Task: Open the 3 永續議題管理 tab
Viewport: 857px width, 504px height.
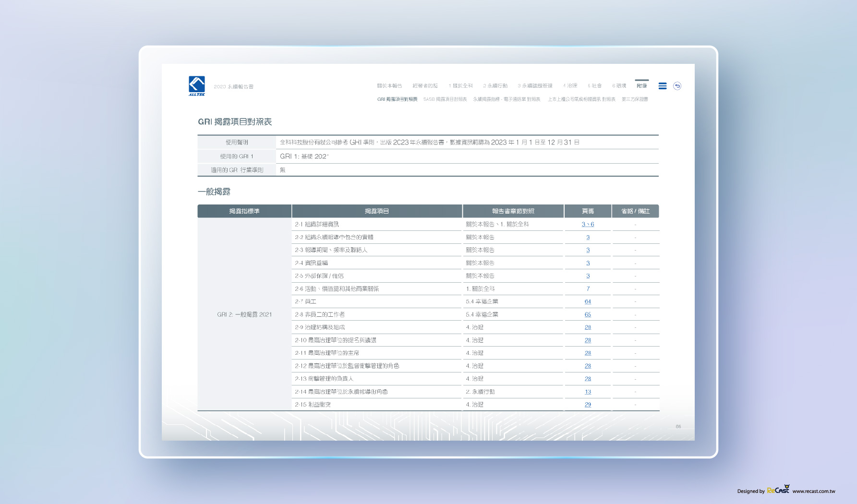Action: pos(535,86)
